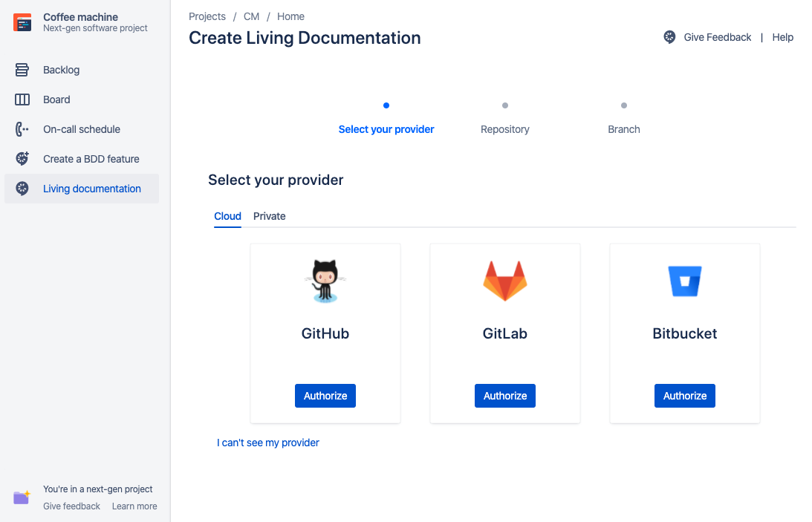Viewport: 812px width, 522px height.
Task: Open the Help link
Action: [x=782, y=37]
